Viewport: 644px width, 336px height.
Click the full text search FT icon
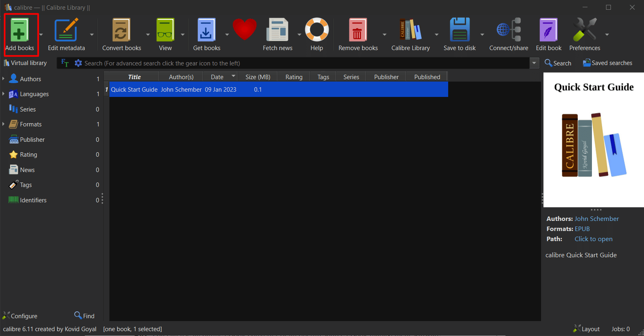coord(65,63)
